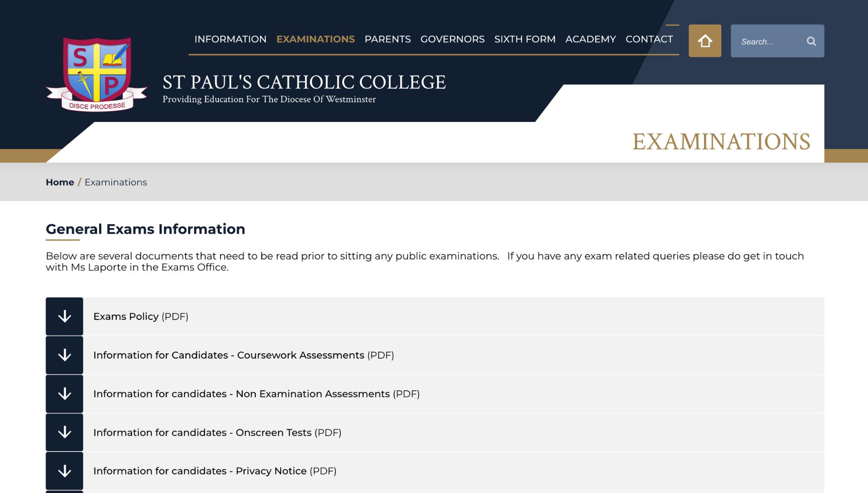This screenshot has width=868, height=493.
Task: Click the gold home icon button
Action: tap(704, 41)
